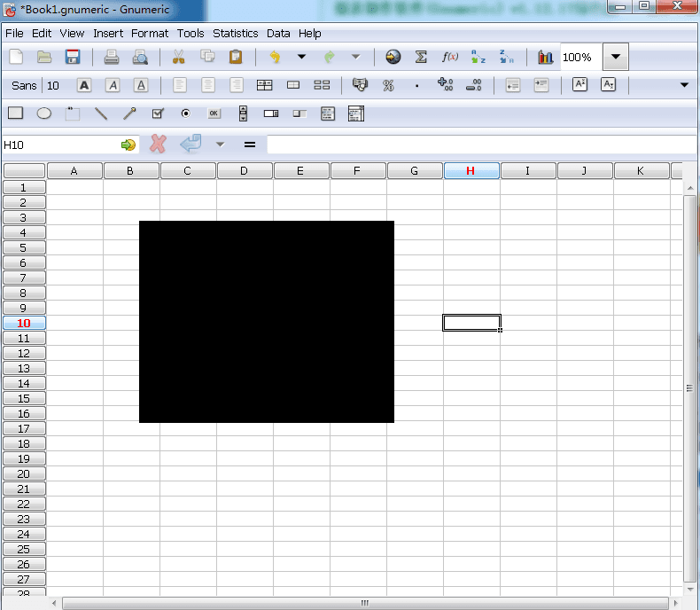The height and width of the screenshot is (610, 700).
Task: Insert a chart with the chart icon
Action: [x=545, y=57]
